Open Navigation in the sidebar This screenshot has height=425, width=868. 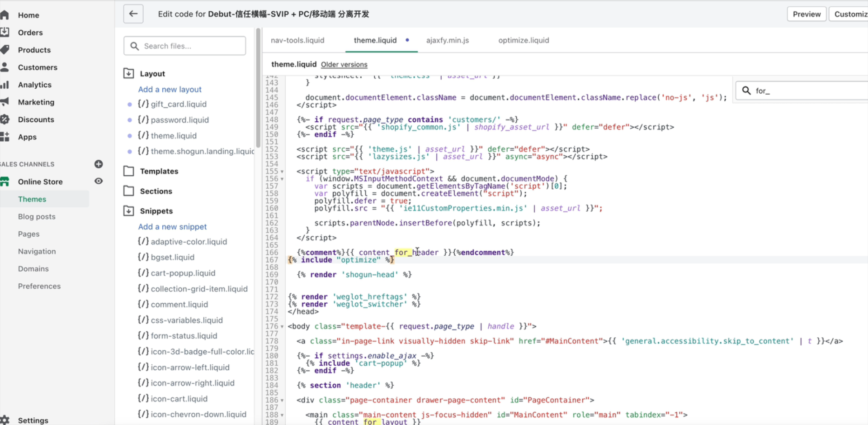click(37, 251)
